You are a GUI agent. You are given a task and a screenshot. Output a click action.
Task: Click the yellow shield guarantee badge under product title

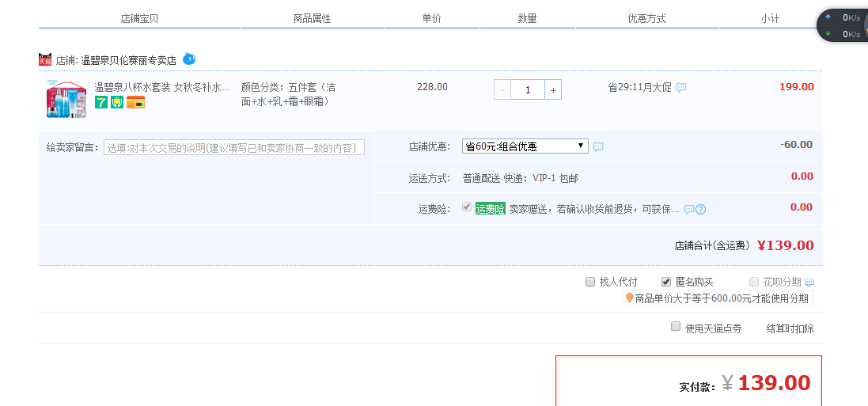[x=117, y=102]
